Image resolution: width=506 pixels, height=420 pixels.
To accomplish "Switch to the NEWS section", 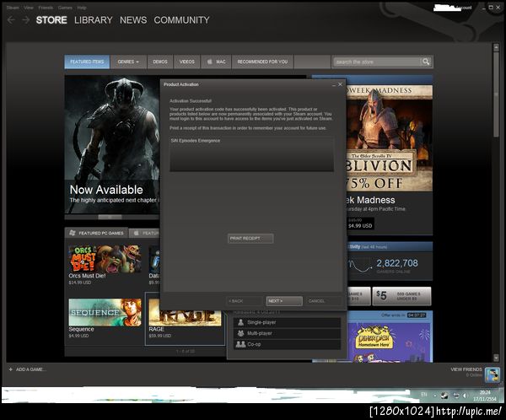I will tap(133, 20).
